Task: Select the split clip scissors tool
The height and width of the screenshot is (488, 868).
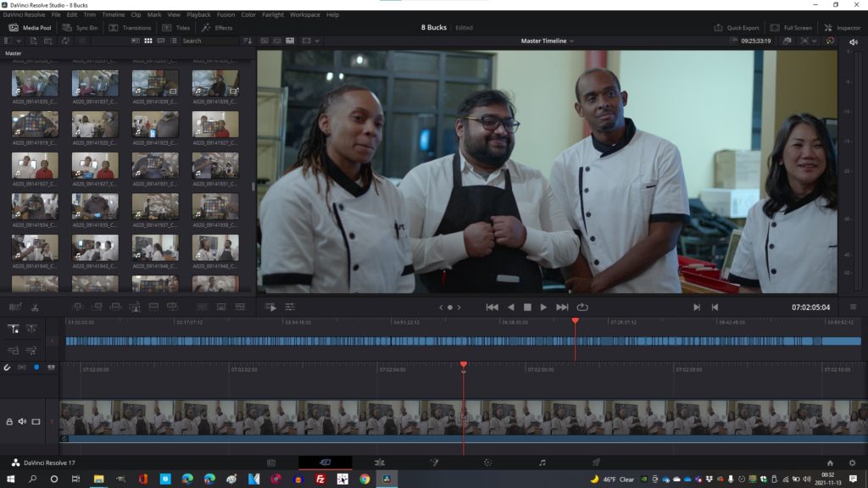Action: point(35,307)
